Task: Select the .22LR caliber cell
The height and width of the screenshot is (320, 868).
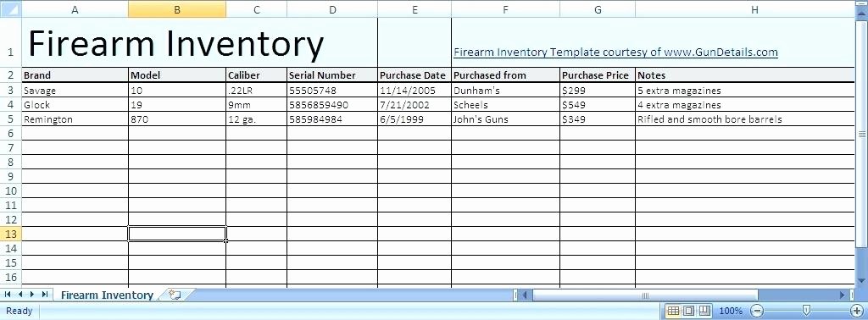Action: 256,90
